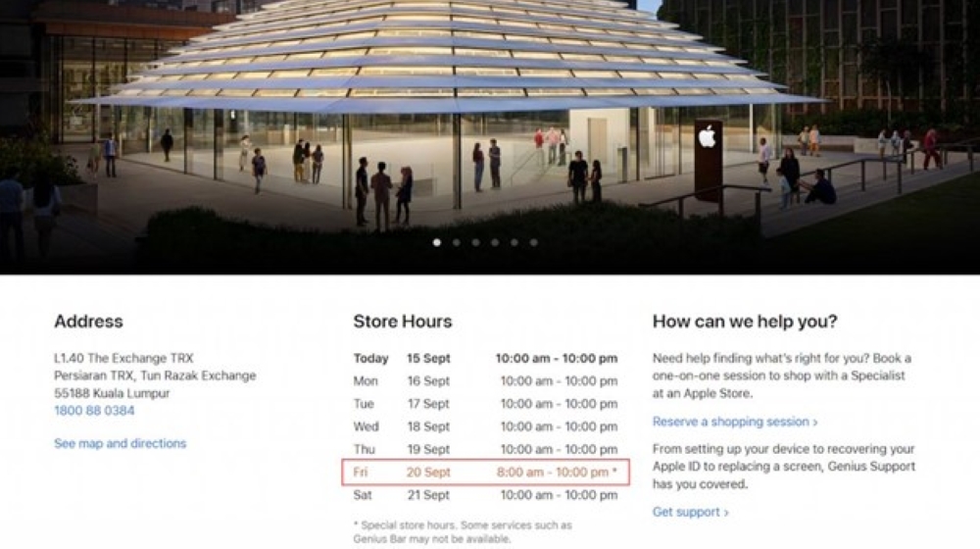Select the Today 15 Sept hours row

pos(485,359)
